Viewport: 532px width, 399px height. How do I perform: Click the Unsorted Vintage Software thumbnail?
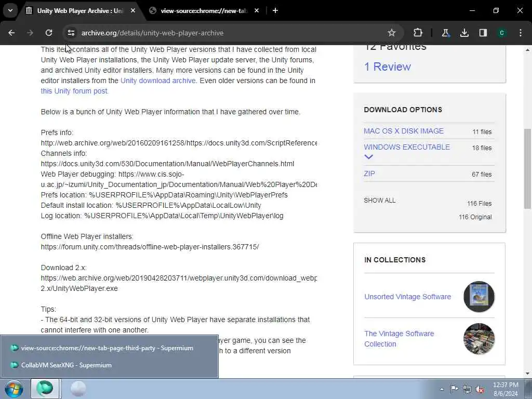tap(478, 297)
